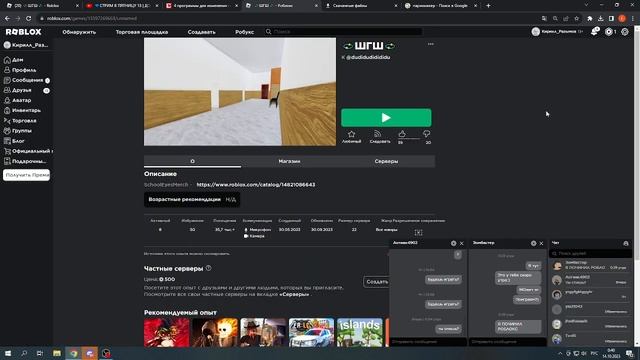Open Islands recommended game thumbnail
This screenshot has width=640, height=360.
pos(360,332)
